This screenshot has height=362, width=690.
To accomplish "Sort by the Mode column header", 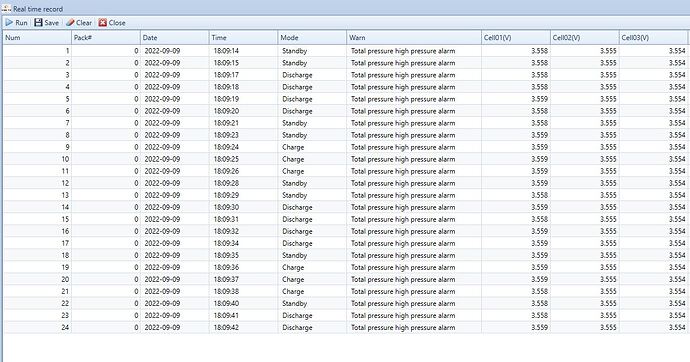I will (x=312, y=37).
